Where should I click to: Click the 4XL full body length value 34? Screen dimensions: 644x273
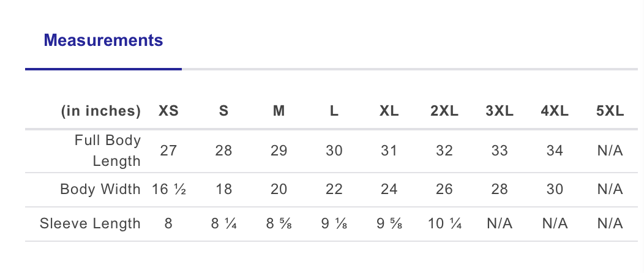pyautogui.click(x=555, y=151)
